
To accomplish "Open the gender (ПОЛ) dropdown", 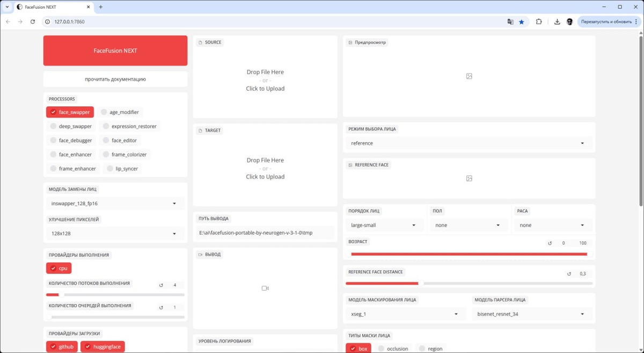I will pos(469,225).
